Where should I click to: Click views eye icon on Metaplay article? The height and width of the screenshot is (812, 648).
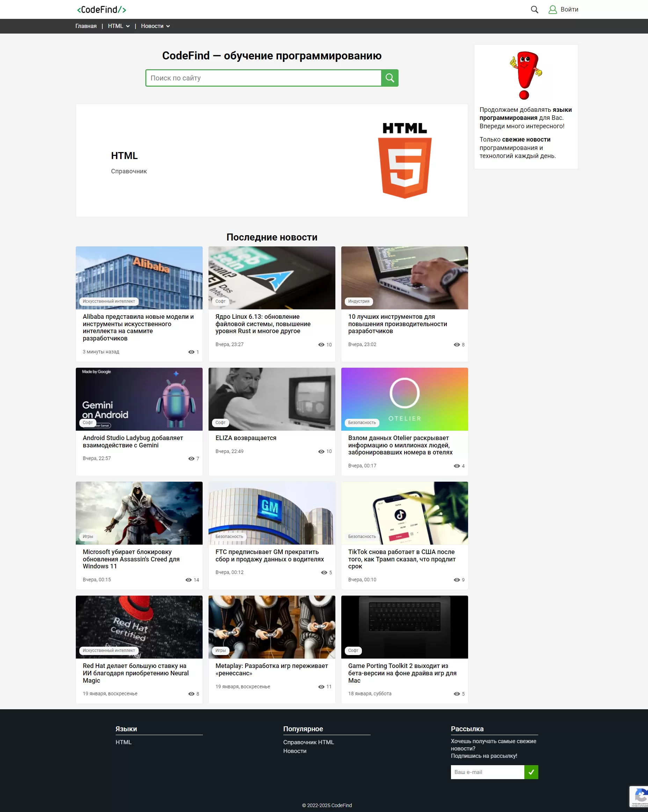tap(321, 687)
